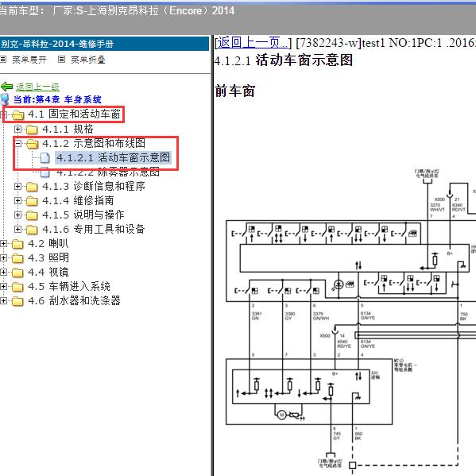The image size is (476, 476).
Task: Click the folder icon of 4.4 视镜
Action: coord(17,273)
